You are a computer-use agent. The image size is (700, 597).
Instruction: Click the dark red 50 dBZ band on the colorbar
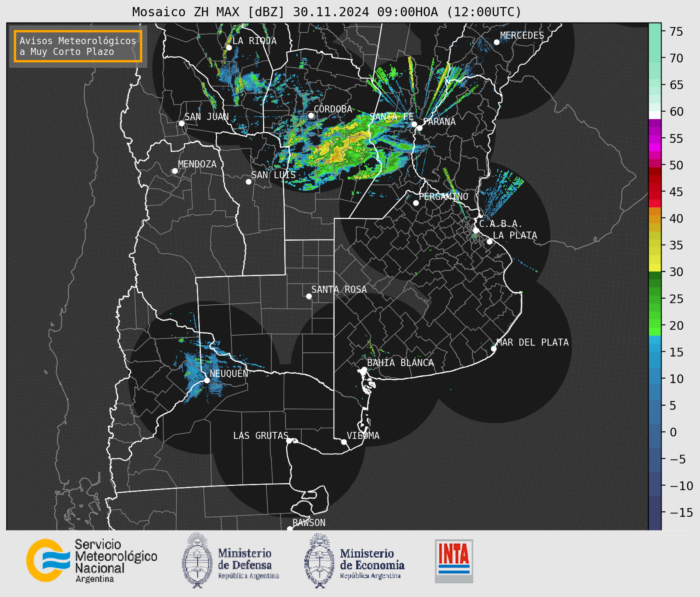655,171
